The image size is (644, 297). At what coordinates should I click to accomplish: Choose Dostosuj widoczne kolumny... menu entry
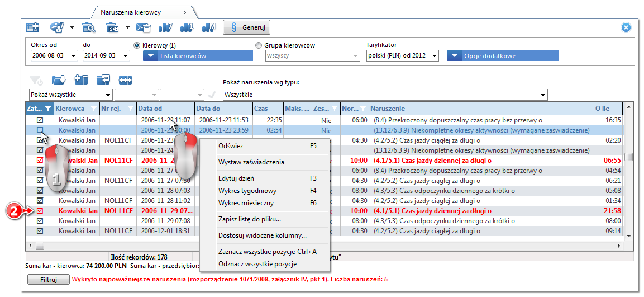click(x=265, y=235)
